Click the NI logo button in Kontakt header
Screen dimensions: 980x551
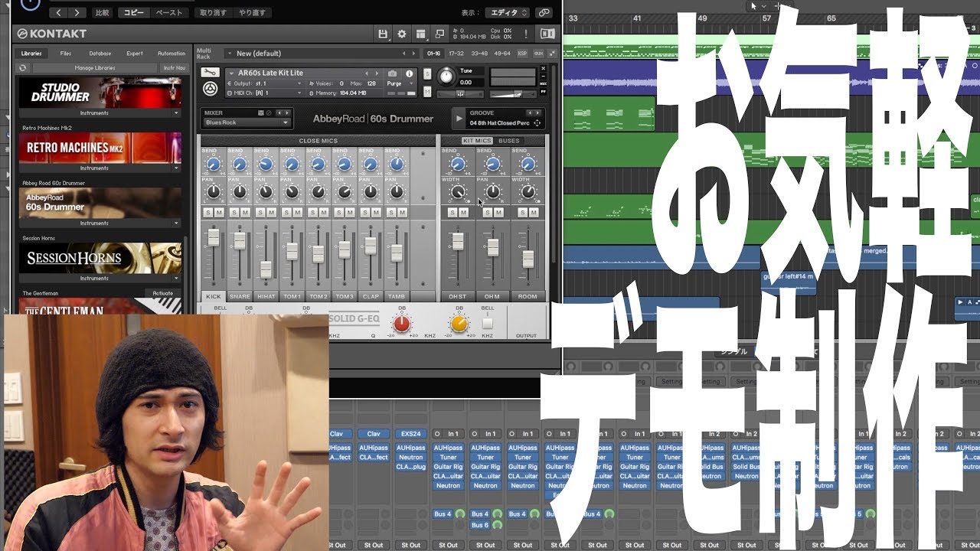(x=547, y=34)
